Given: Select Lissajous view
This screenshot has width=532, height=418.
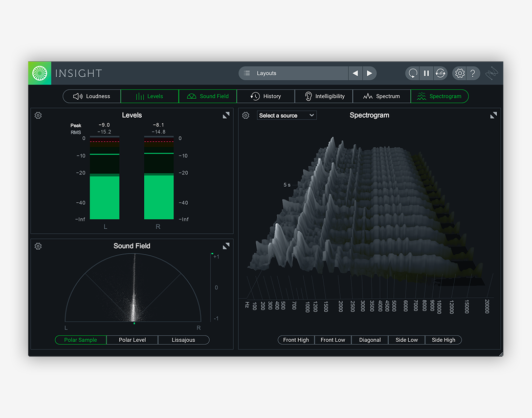Looking at the screenshot, I should coord(184,340).
